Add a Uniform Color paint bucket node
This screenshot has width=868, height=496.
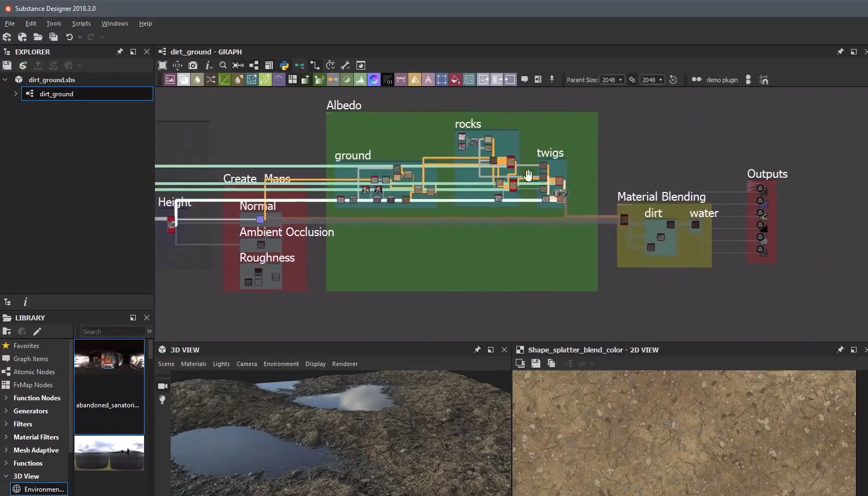pos(455,79)
